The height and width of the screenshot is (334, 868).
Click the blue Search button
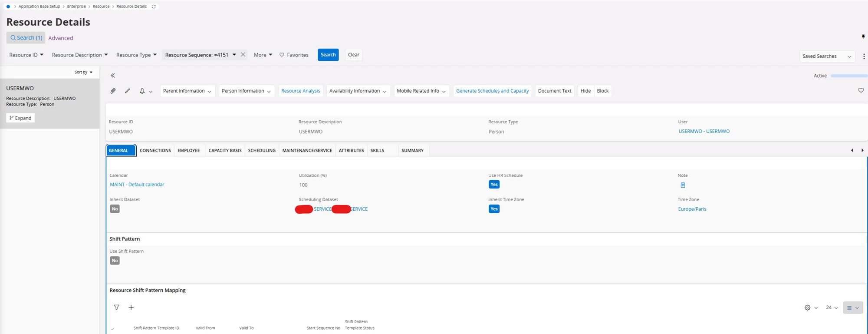pos(328,55)
